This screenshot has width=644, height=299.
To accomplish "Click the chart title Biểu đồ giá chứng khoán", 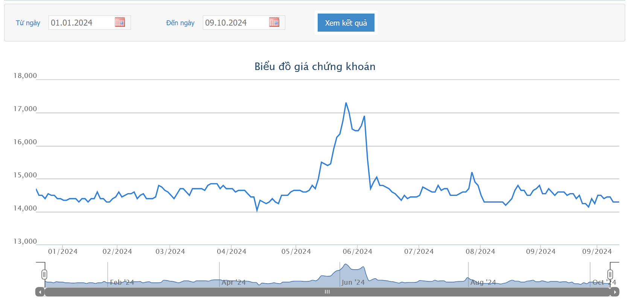I will click(x=315, y=67).
